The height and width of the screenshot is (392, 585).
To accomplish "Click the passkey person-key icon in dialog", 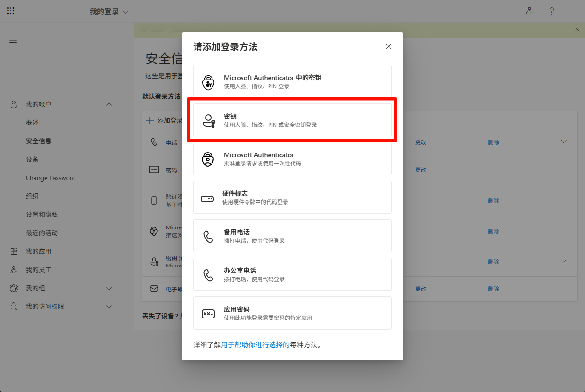I will click(209, 121).
